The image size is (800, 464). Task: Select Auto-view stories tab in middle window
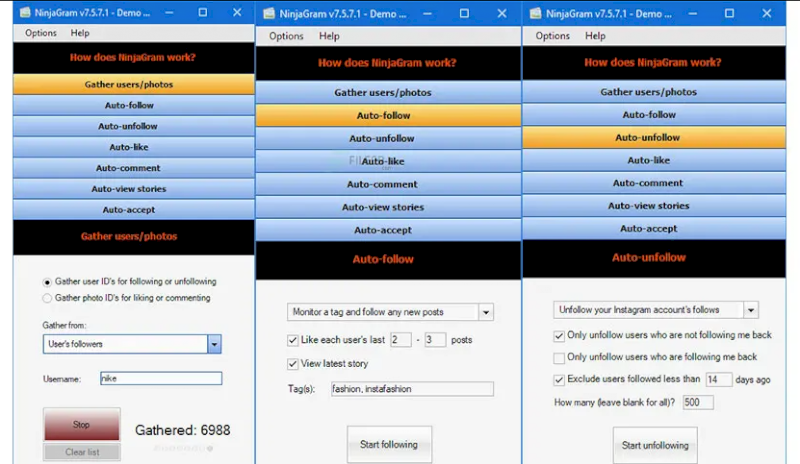[x=388, y=207]
